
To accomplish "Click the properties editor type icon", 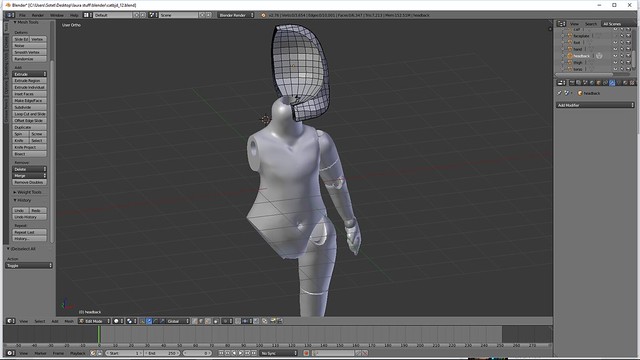I will click(562, 83).
